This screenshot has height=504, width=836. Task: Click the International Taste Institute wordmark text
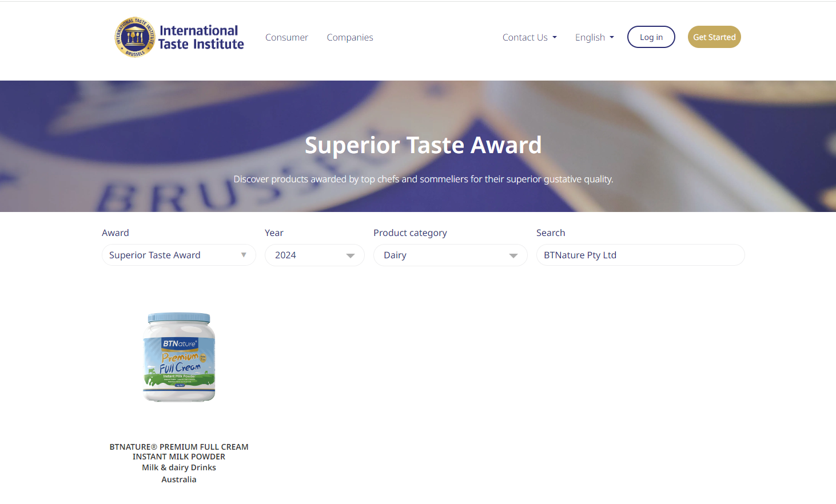[200, 38]
